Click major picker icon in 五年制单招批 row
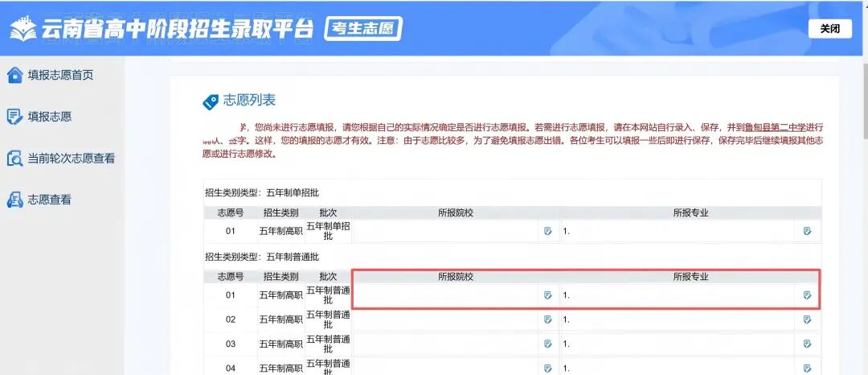 click(807, 231)
